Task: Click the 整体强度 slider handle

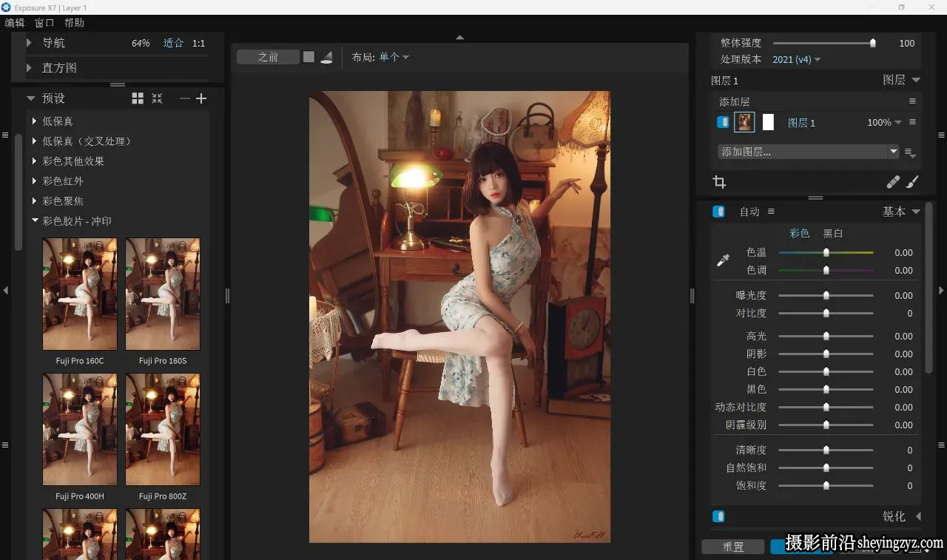Action: click(x=873, y=43)
